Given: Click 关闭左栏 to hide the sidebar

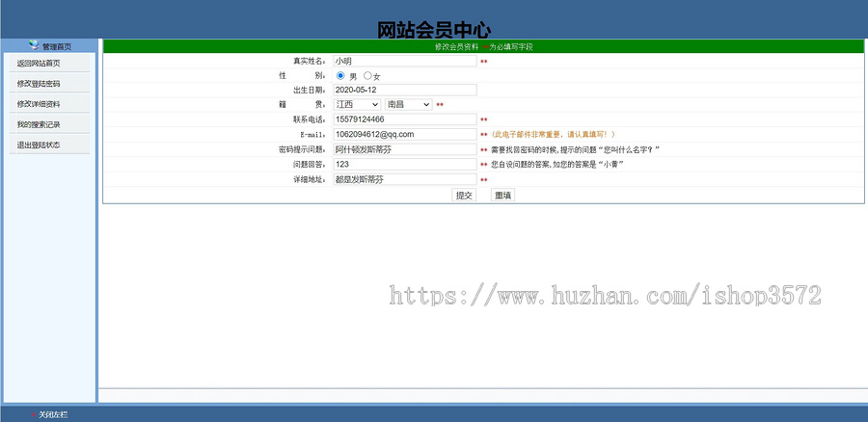Looking at the screenshot, I should pyautogui.click(x=53, y=414).
